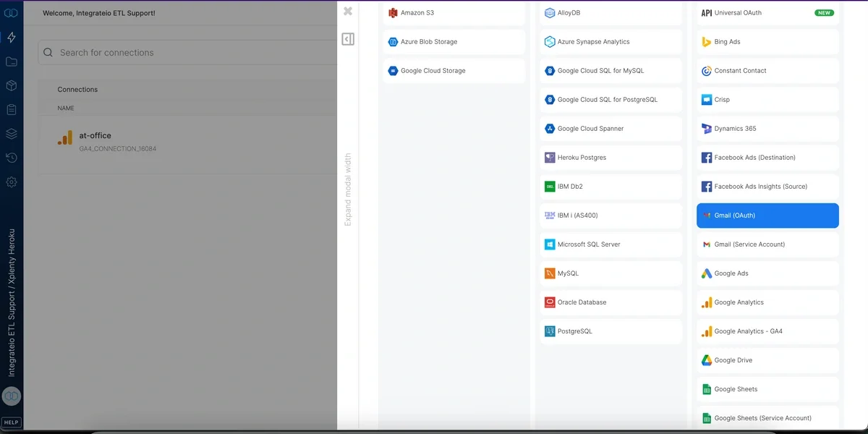Select Heroku Postgres

[x=611, y=158]
